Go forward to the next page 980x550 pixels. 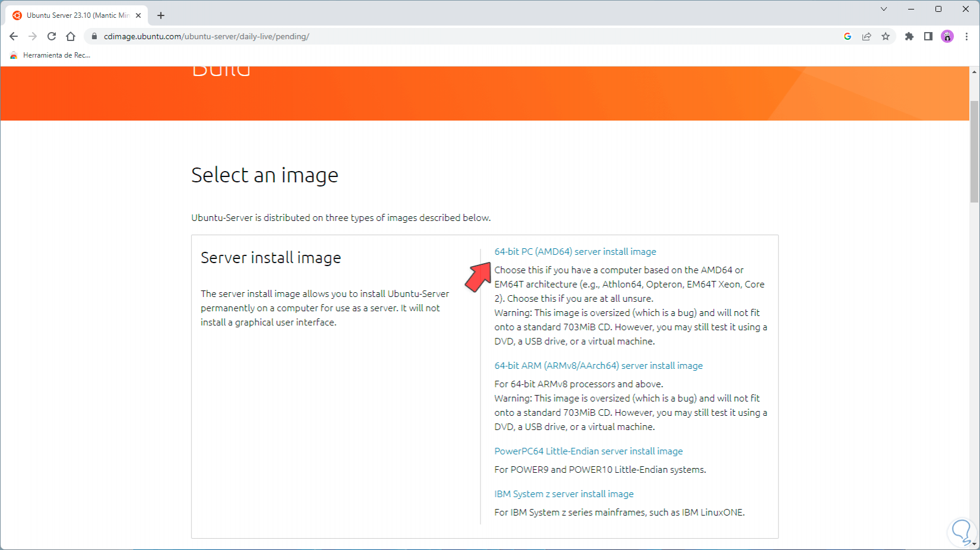33,36
